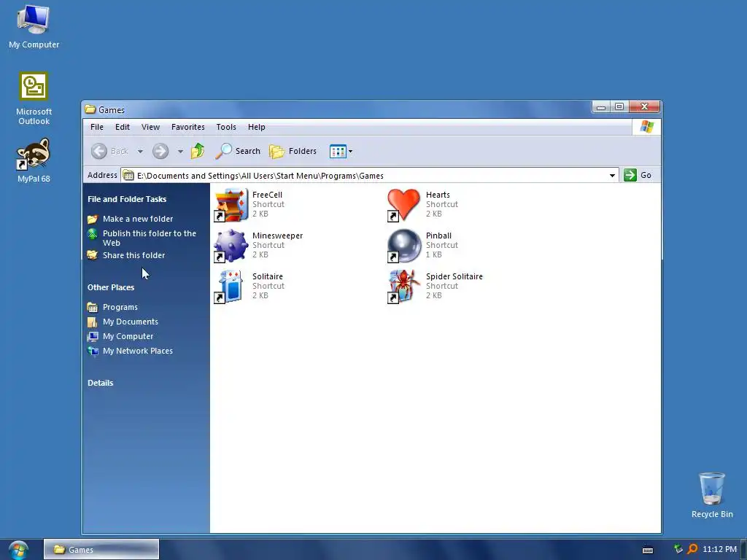This screenshot has width=747, height=560.
Task: Click the Pinball file name
Action: click(x=438, y=236)
